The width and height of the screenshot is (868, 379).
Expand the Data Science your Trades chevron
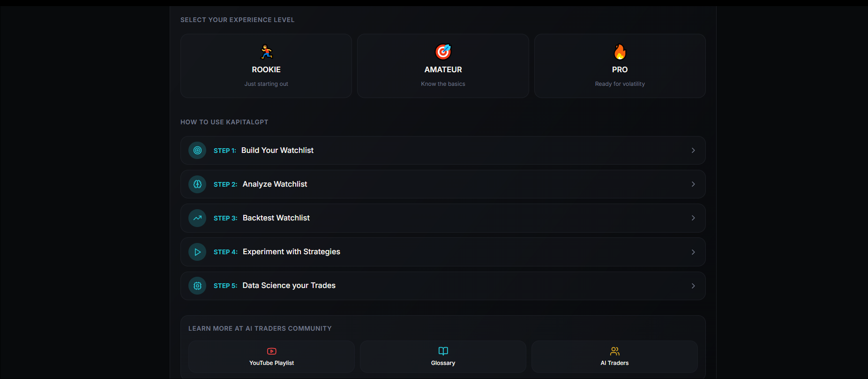(x=693, y=286)
